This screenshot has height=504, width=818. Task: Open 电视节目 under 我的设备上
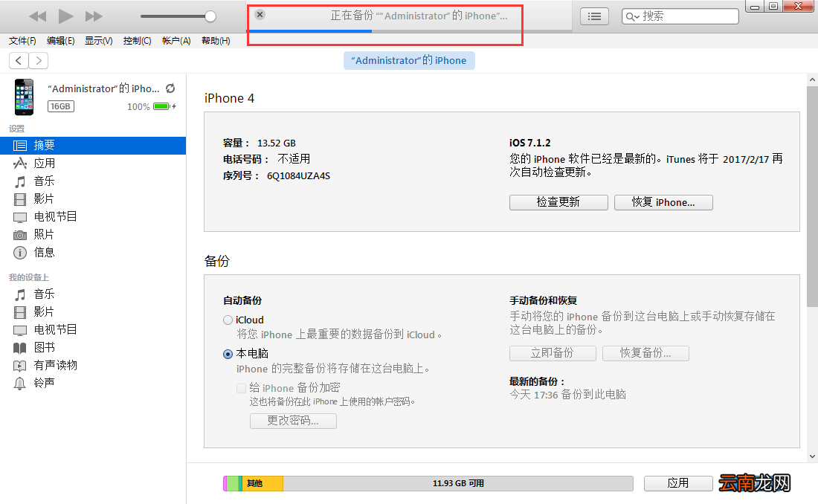point(93,330)
